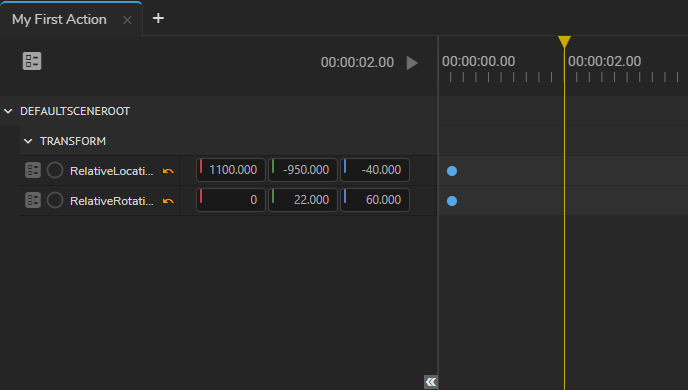The width and height of the screenshot is (688, 390).
Task: Close the My First Action tab
Action: coord(127,20)
